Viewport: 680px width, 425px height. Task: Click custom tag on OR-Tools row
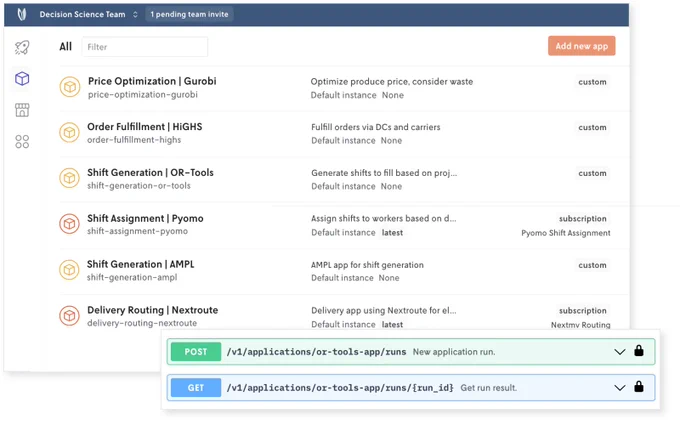592,173
